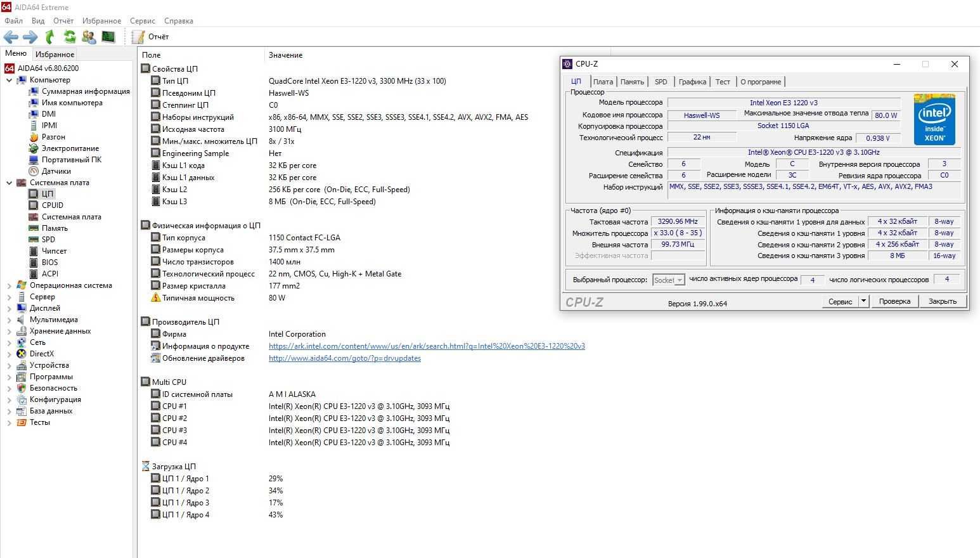This screenshot has height=558, width=980.
Task: Open the ark.intel.com product information link
Action: (427, 346)
